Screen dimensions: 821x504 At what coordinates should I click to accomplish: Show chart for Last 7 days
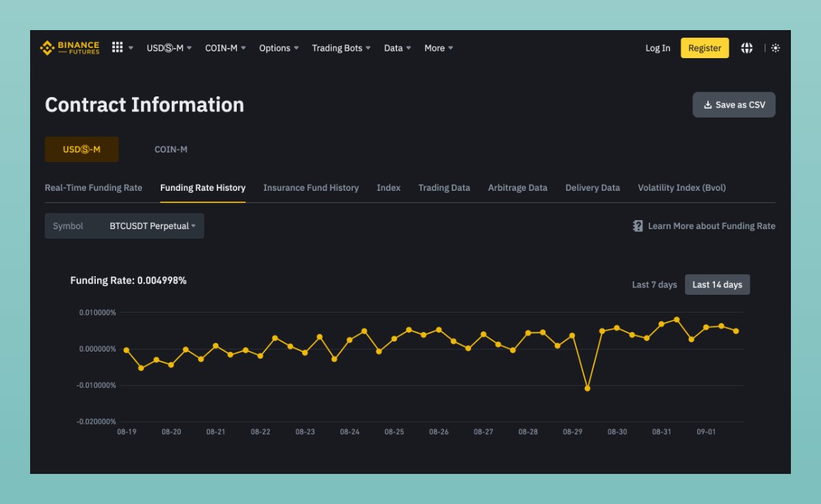[653, 284]
